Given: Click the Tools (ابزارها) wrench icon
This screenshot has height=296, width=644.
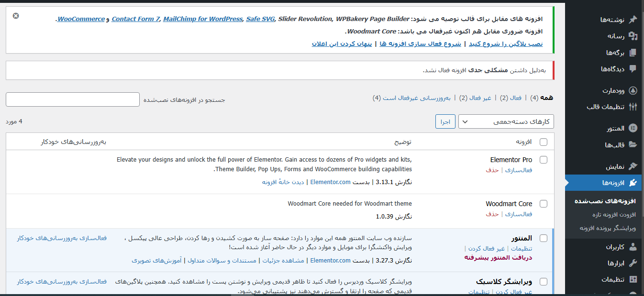Looking at the screenshot, I should pyautogui.click(x=633, y=263).
